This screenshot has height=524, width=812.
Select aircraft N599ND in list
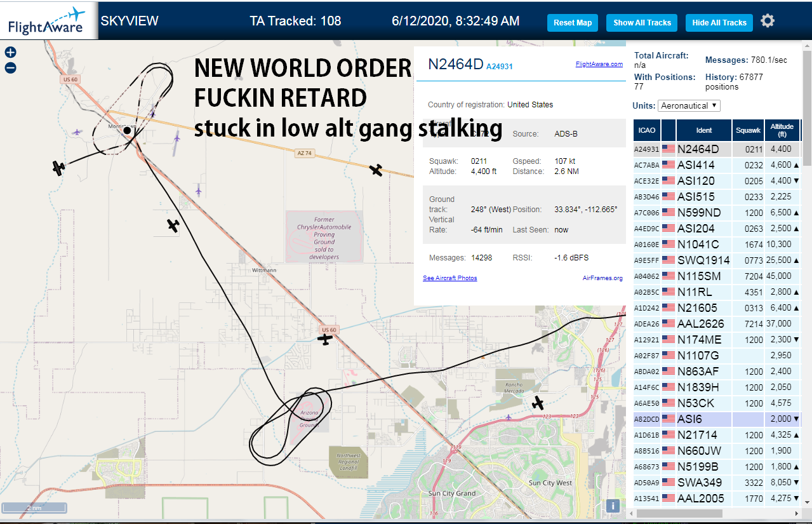pos(717,213)
